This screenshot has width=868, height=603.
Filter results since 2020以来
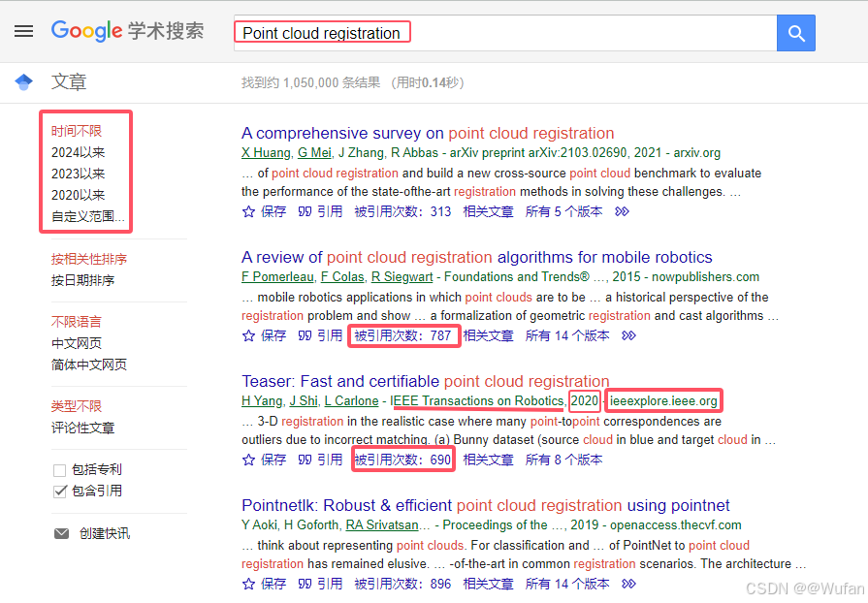[x=78, y=195]
